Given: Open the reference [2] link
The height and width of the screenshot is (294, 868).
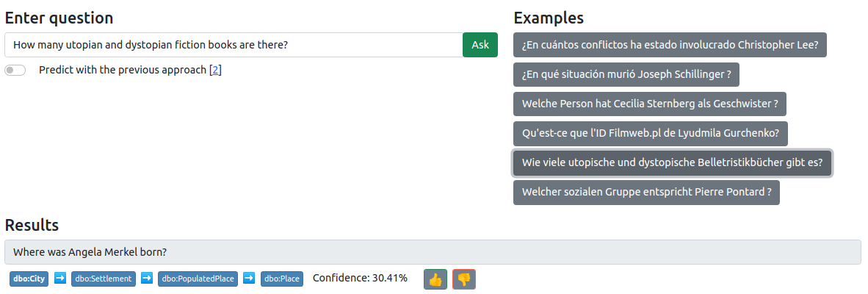Looking at the screenshot, I should coord(216,70).
